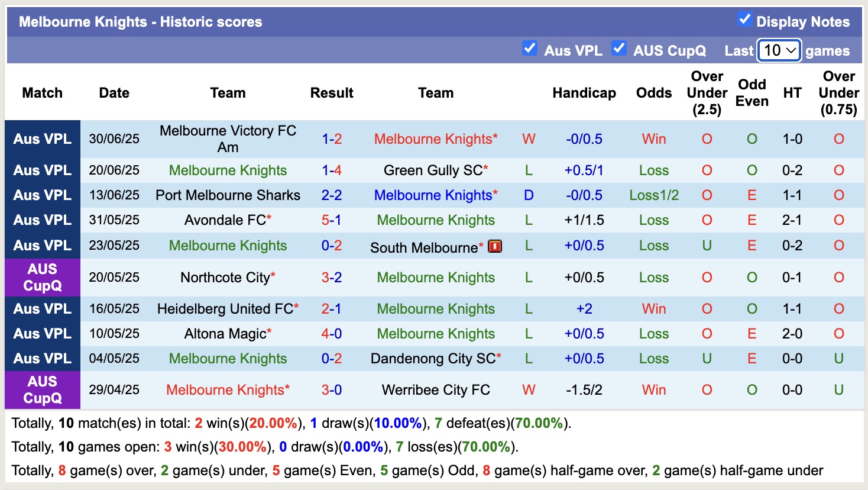
Task: Click the Melbourne Knights Historic scores title bar
Action: (140, 22)
